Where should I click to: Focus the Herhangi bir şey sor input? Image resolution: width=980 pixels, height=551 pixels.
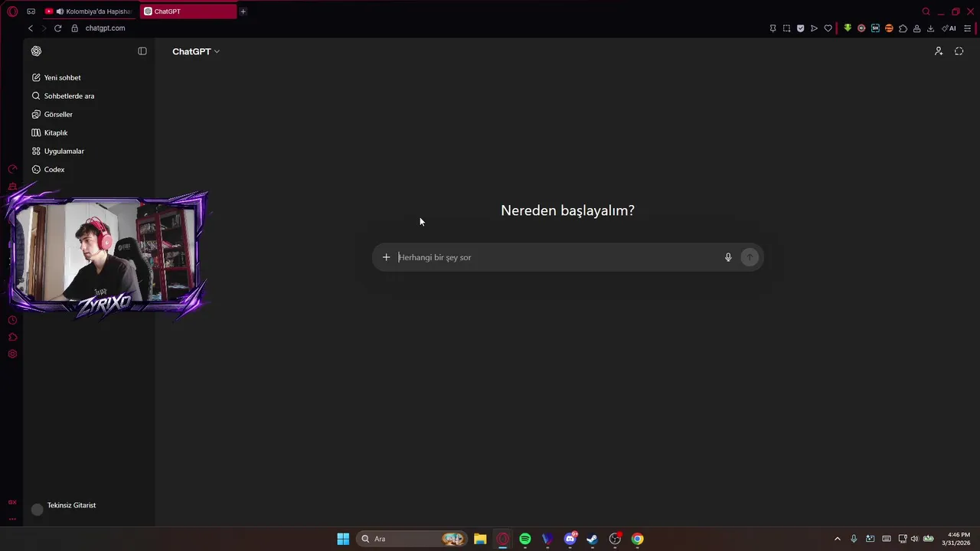pos(557,257)
